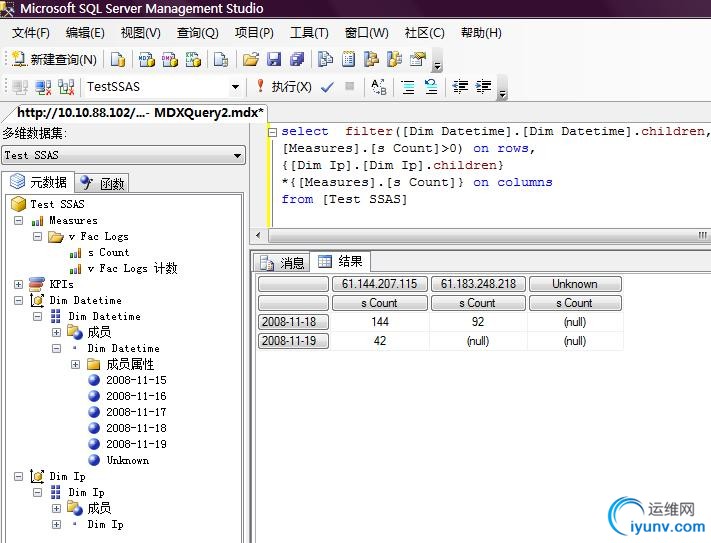Screen dimensions: 711x543
Task: Click the query editor horizontal scrollbar
Action: (x=480, y=235)
